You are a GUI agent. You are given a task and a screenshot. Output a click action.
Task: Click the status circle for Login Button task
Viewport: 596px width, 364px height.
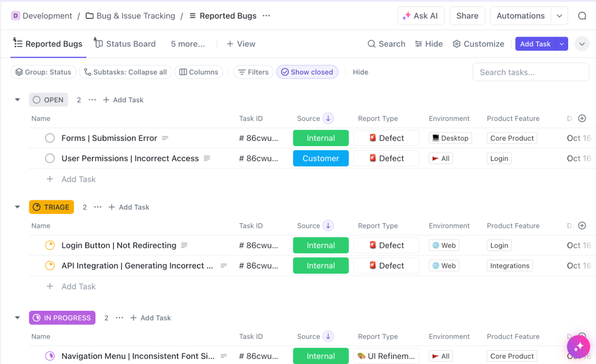click(x=50, y=245)
